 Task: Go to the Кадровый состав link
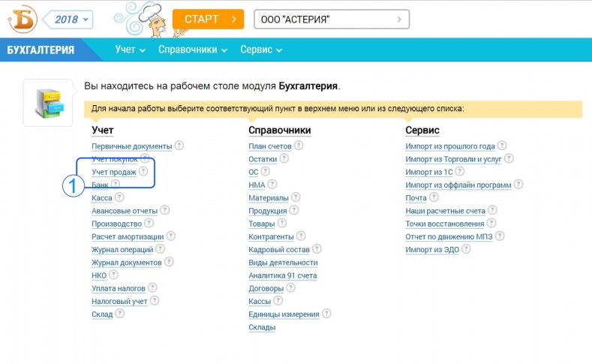coord(279,250)
